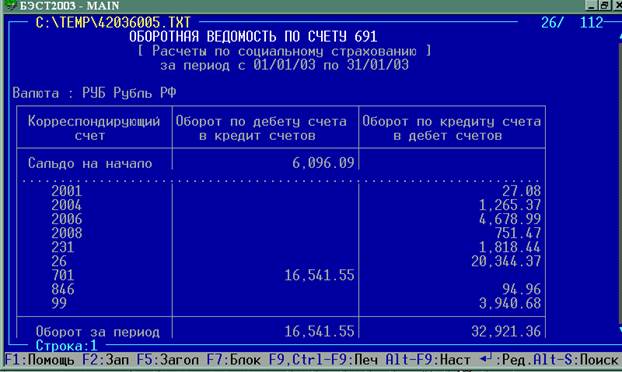
Task: Click the file path C:\TEMP\42036005.TXT
Action: 113,22
